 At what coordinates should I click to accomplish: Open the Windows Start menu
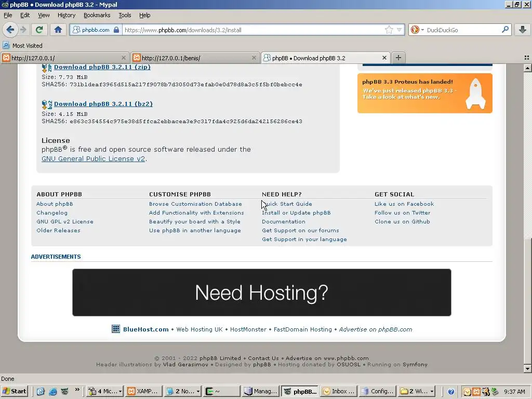pos(14,391)
